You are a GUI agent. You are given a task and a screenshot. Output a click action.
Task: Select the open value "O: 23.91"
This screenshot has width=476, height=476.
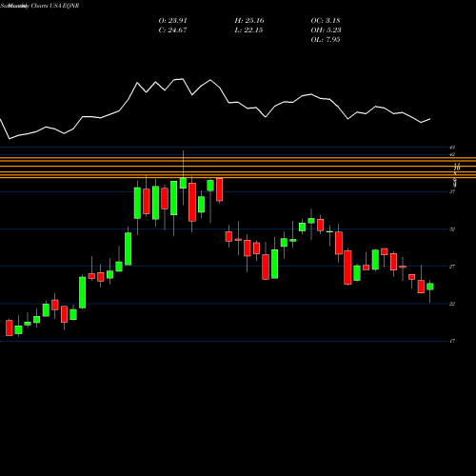pos(172,21)
